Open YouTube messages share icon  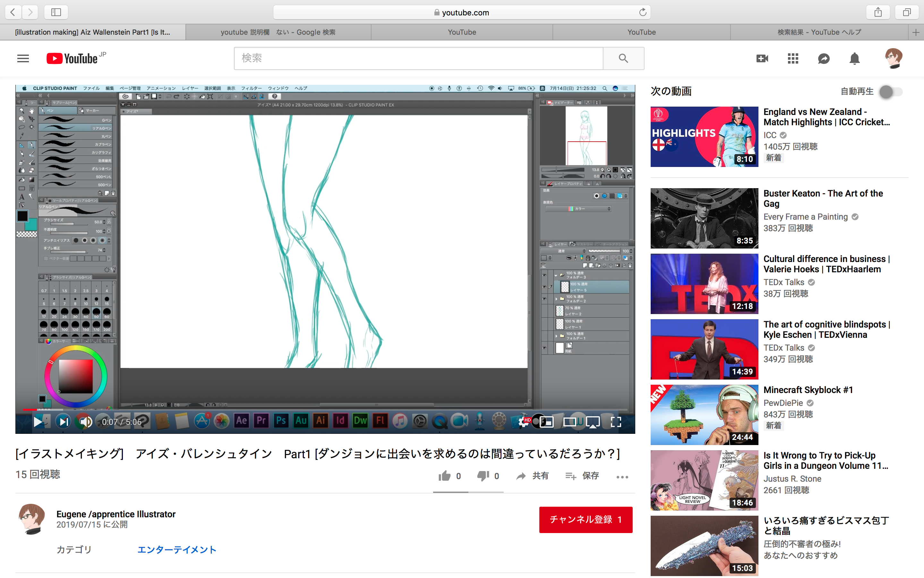coord(824,58)
